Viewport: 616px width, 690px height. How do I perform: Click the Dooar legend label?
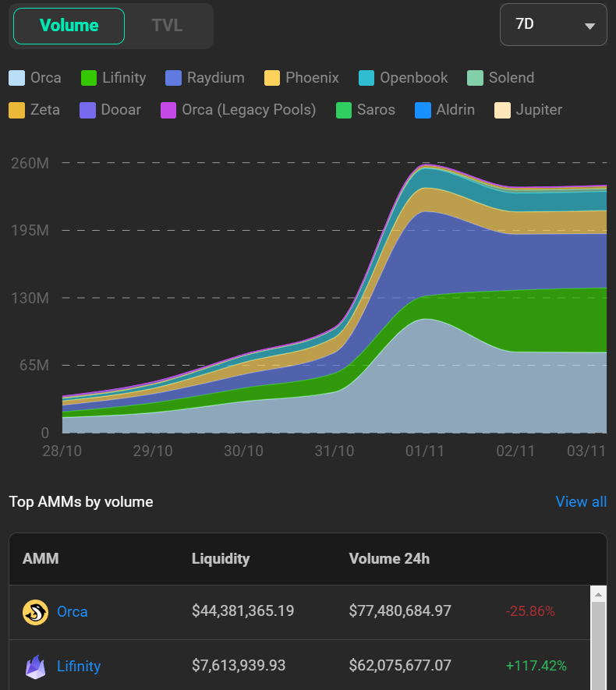coord(121,110)
